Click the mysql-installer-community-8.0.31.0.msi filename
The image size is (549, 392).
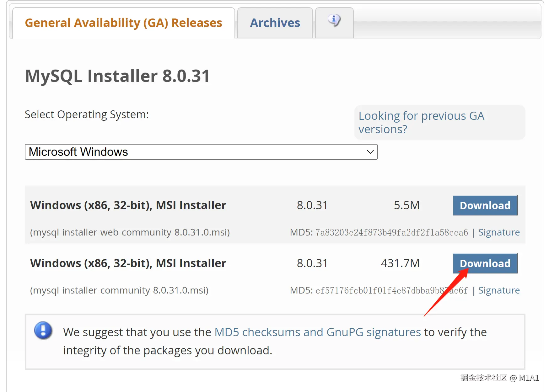point(119,290)
